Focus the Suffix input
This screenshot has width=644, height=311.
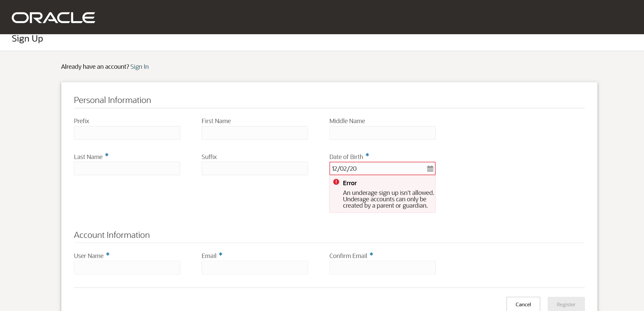tap(254, 169)
